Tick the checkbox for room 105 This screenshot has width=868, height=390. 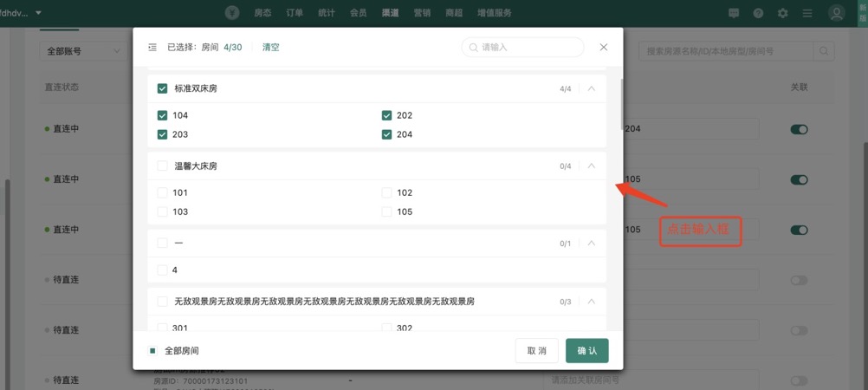click(386, 211)
